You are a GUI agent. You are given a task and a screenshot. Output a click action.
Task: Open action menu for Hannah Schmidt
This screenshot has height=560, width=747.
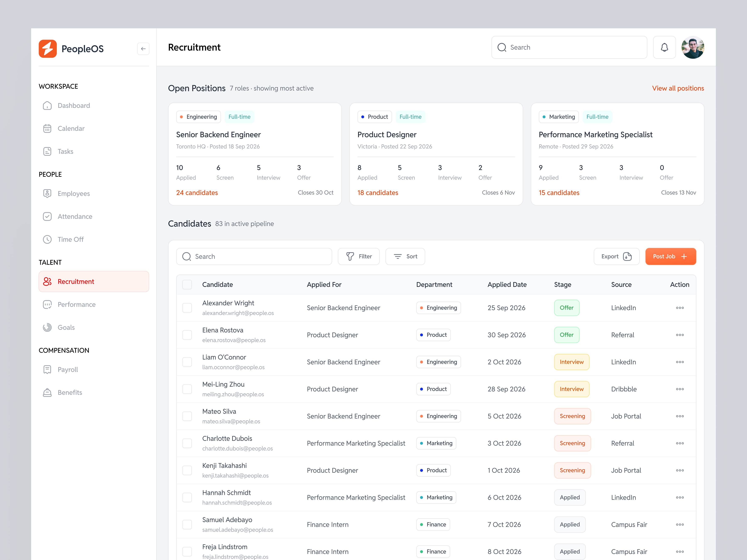click(x=680, y=498)
